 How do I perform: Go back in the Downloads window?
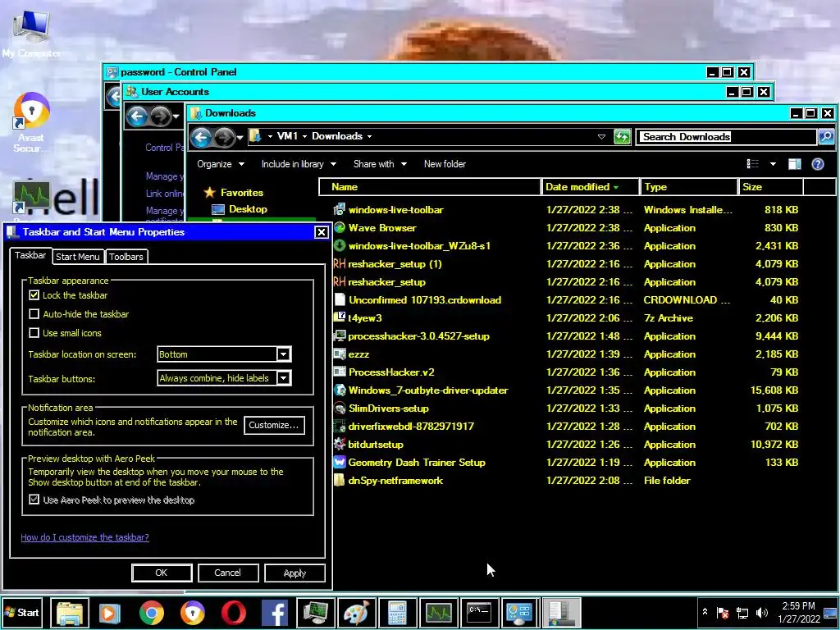point(202,137)
